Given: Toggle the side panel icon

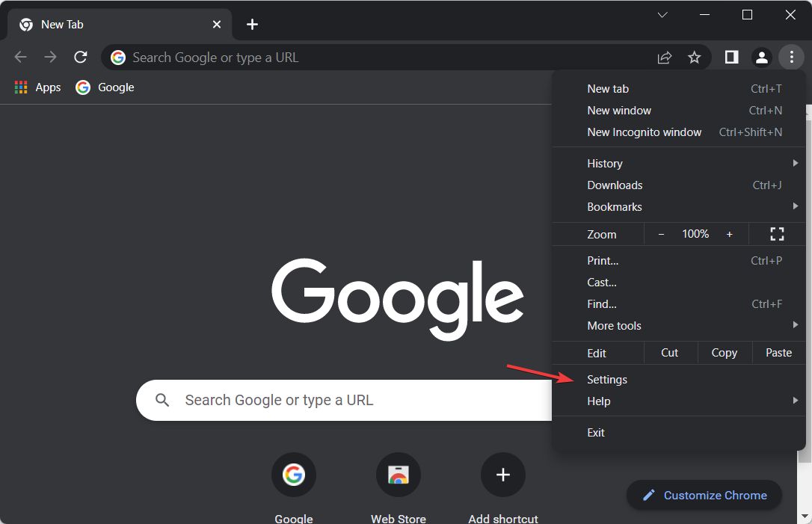Looking at the screenshot, I should 731,57.
